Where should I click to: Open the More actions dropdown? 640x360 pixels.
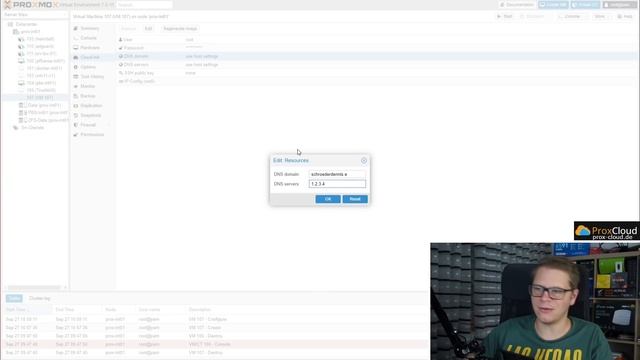(x=600, y=16)
